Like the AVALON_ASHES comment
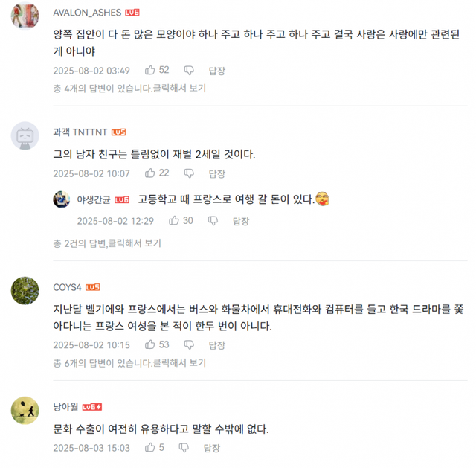 pos(150,71)
